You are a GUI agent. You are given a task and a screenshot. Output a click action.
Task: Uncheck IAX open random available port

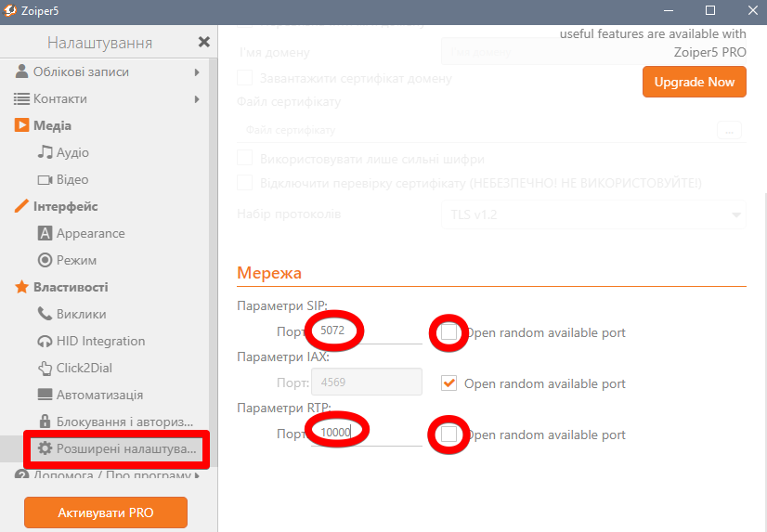click(x=449, y=383)
